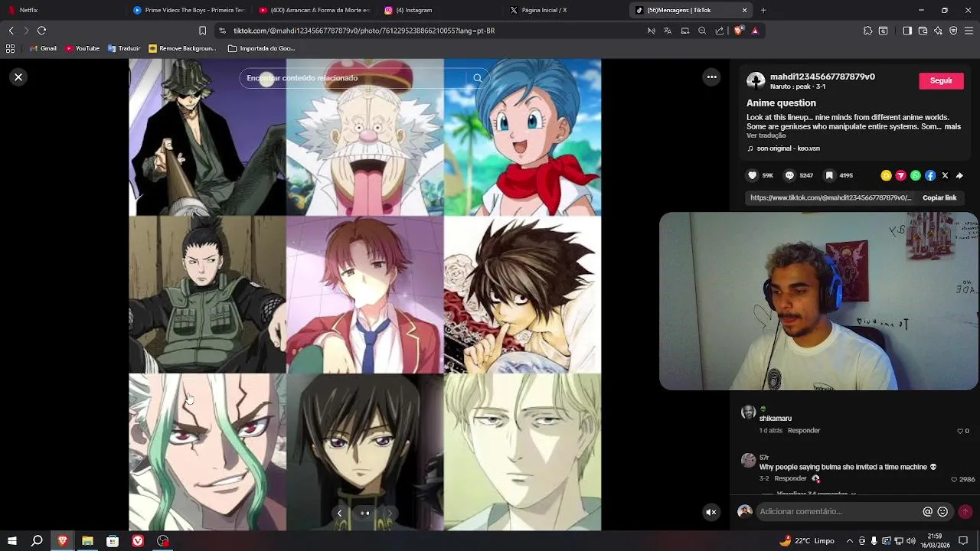Open the extensions puzzle icon
Image resolution: width=980 pixels, height=551 pixels.
tap(867, 31)
